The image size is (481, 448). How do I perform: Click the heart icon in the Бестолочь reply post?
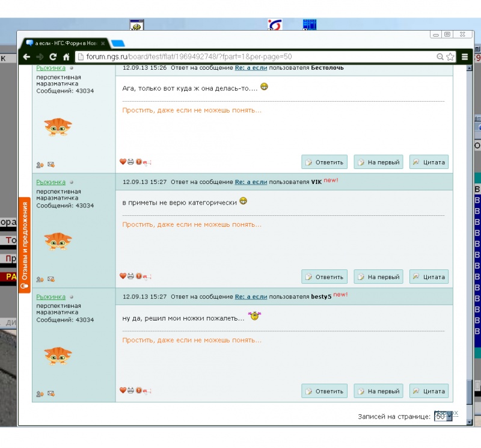pyautogui.click(x=123, y=162)
